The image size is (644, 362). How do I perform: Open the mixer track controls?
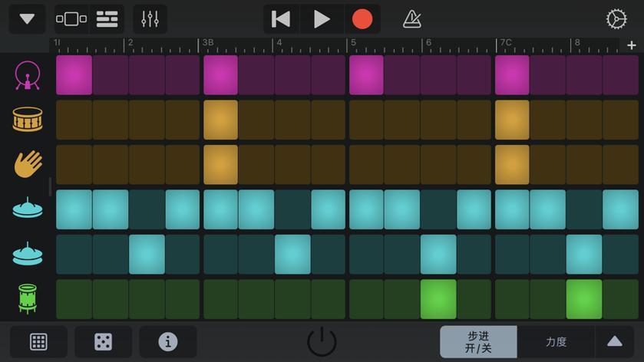pyautogui.click(x=150, y=19)
